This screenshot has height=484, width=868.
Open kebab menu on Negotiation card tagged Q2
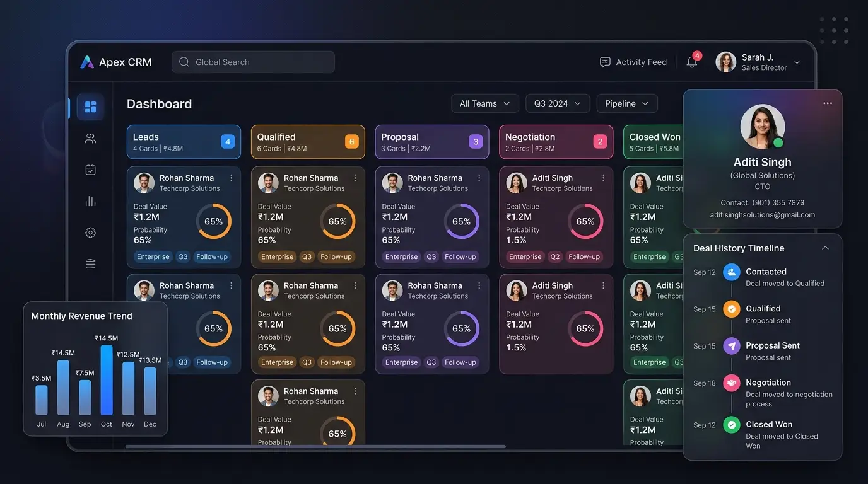pyautogui.click(x=604, y=178)
